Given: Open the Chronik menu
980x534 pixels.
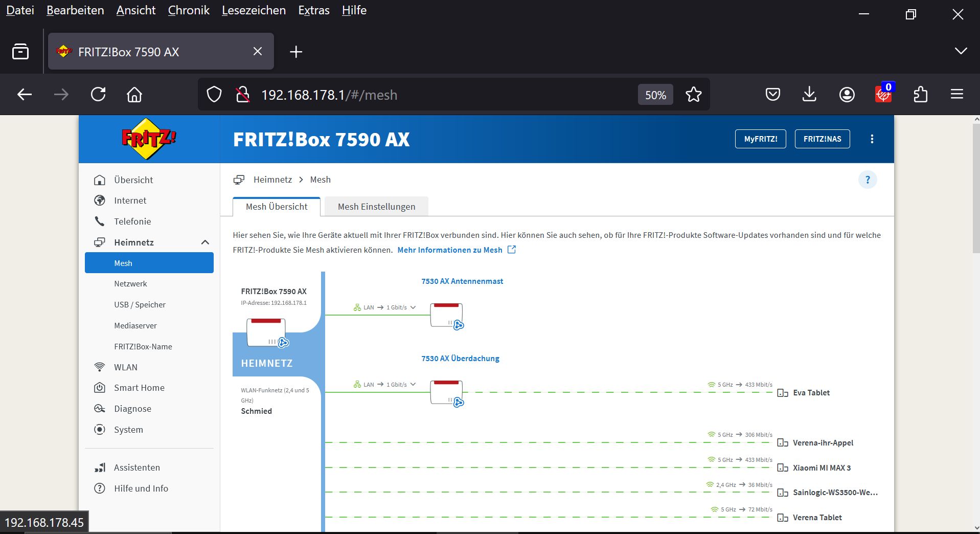Looking at the screenshot, I should (x=189, y=10).
